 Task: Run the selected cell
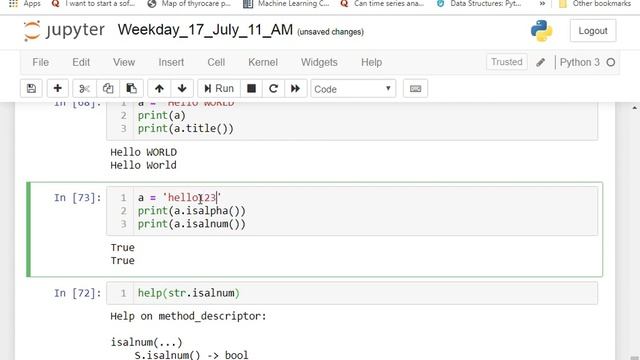tap(219, 89)
